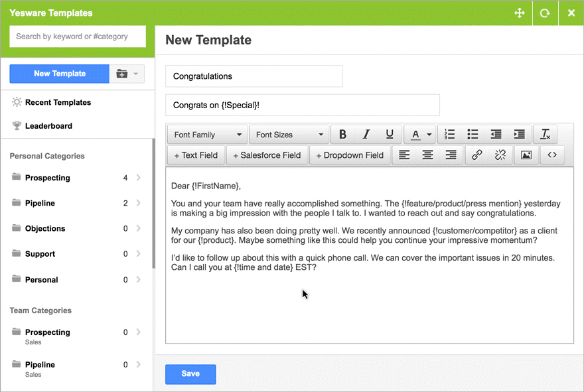Viewport: 584px width, 392px height.
Task: Clear formatting with the Tx icon
Action: [545, 135]
